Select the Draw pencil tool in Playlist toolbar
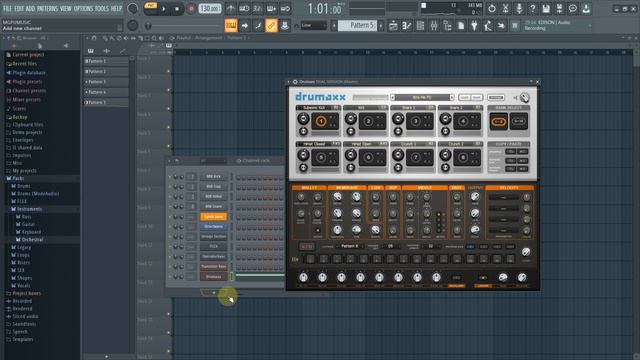 (x=105, y=38)
